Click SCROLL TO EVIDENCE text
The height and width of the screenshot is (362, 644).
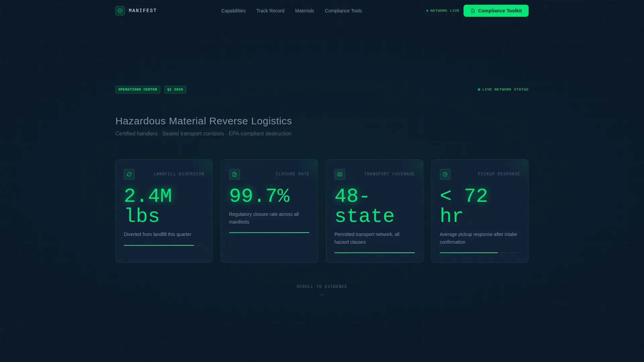[x=322, y=287]
